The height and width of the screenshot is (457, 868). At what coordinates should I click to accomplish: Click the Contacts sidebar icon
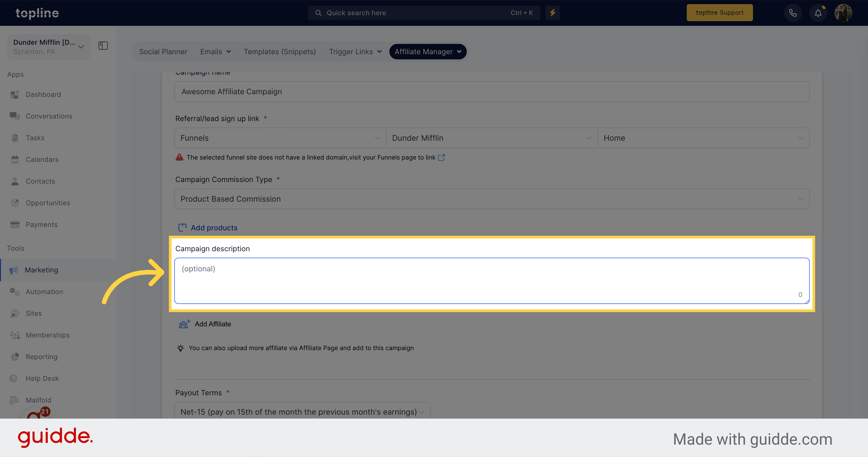click(16, 181)
